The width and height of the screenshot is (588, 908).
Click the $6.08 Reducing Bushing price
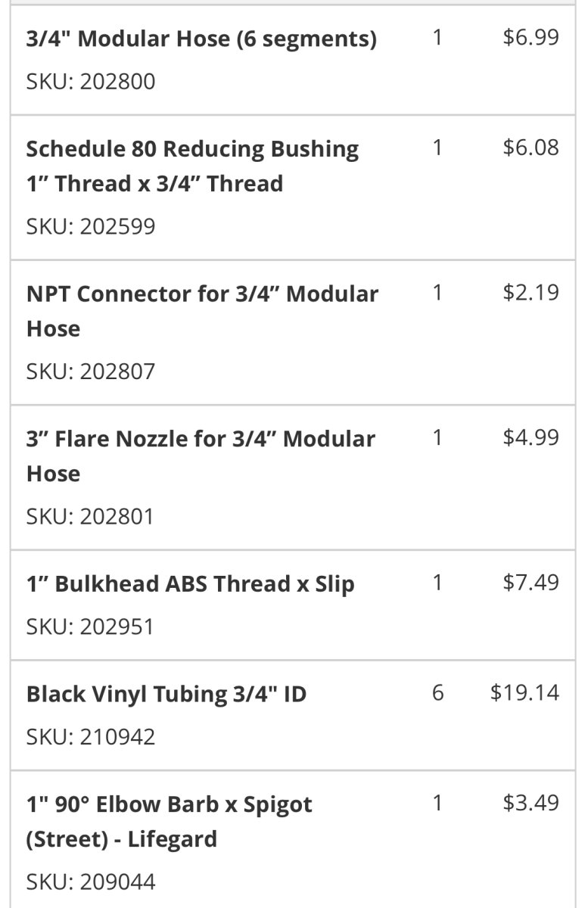[530, 148]
